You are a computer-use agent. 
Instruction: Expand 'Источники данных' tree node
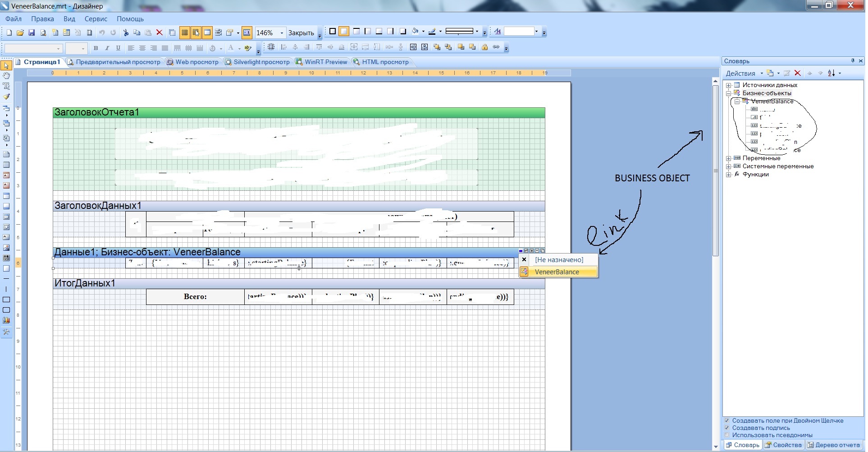point(728,85)
